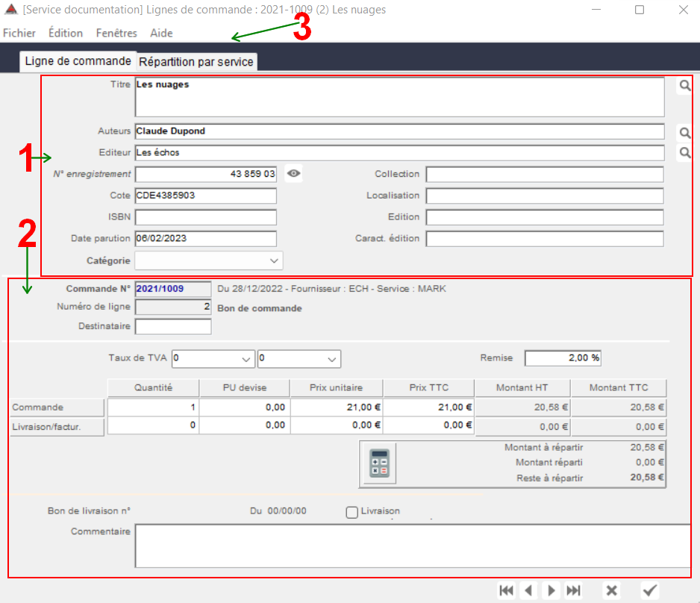Toggle the Livraison checkbox
The image size is (700, 603).
[351, 512]
